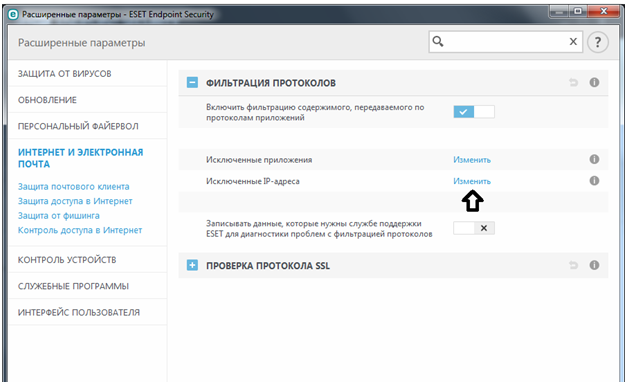Click the Включить фильтрацию содержимого label
Image resolution: width=627 pixels, height=385 pixels.
tap(315, 112)
